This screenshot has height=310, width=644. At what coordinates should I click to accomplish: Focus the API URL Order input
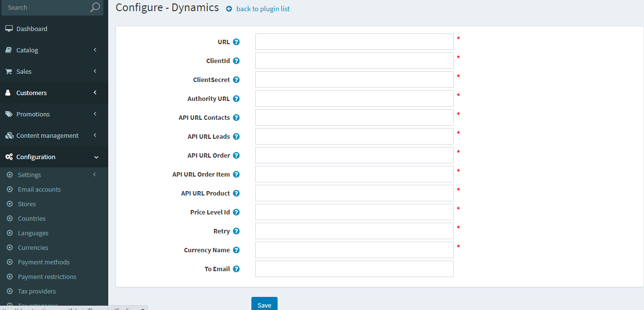tap(354, 155)
